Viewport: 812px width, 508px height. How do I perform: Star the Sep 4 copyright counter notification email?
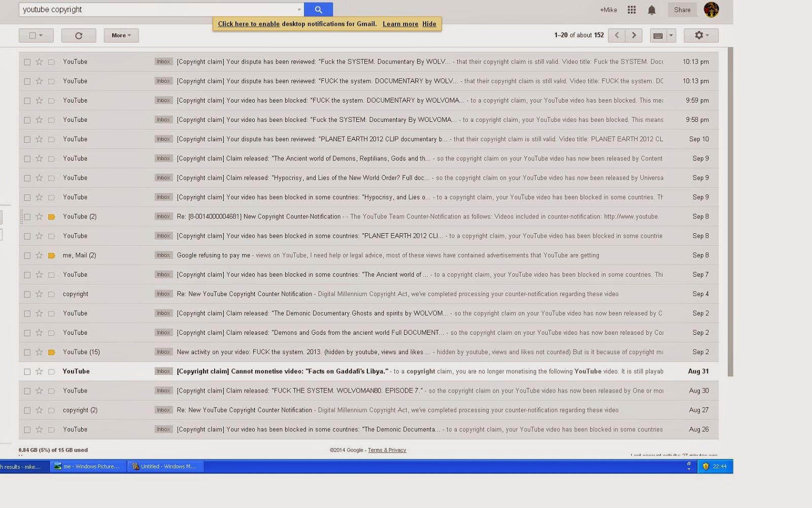[39, 294]
